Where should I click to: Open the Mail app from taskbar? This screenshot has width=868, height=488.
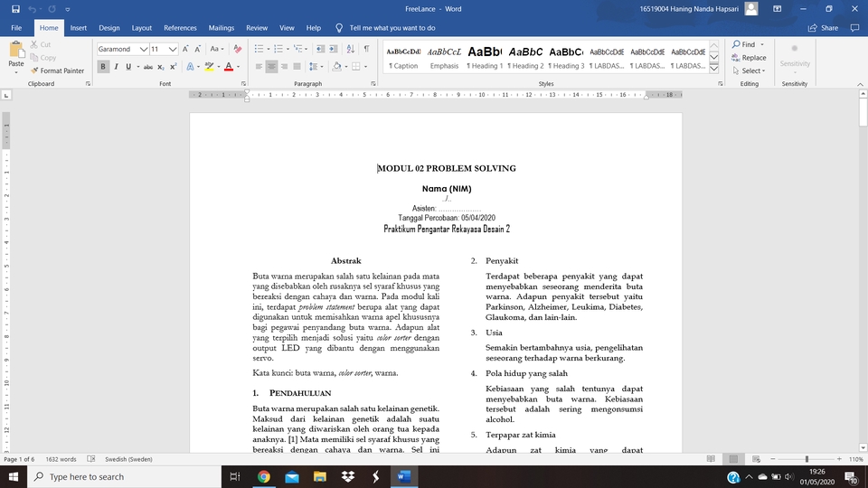[292, 476]
